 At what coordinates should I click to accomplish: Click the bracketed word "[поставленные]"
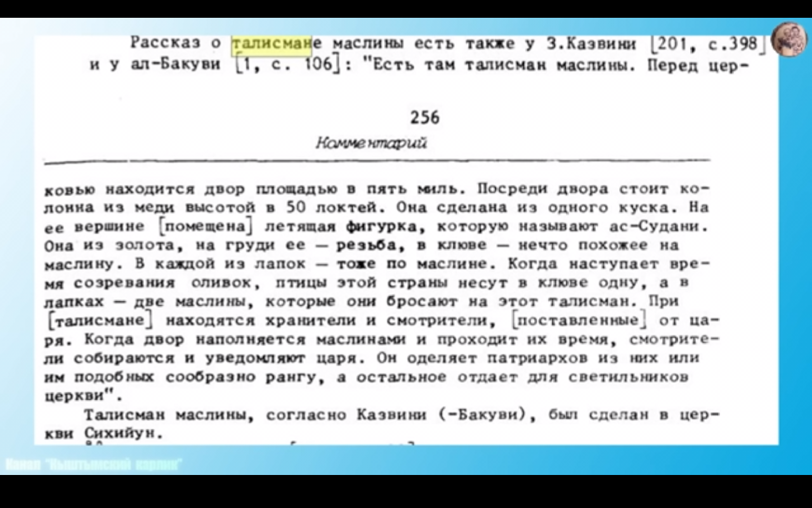(580, 319)
